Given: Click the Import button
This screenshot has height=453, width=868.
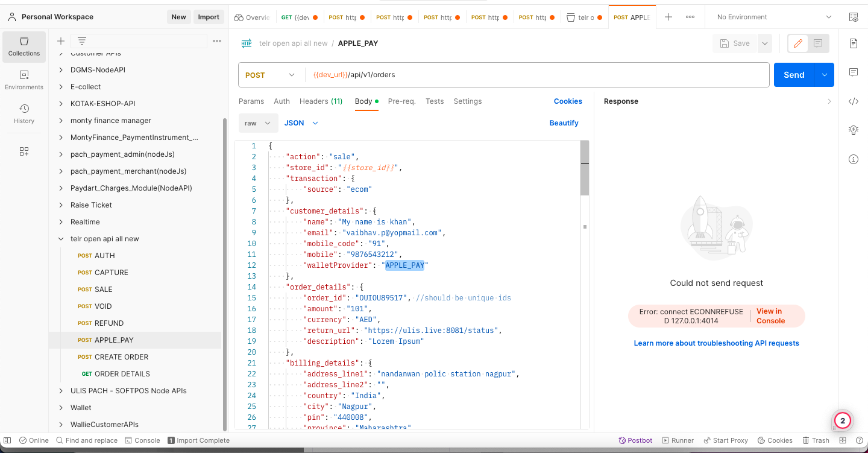Looking at the screenshot, I should [x=209, y=17].
